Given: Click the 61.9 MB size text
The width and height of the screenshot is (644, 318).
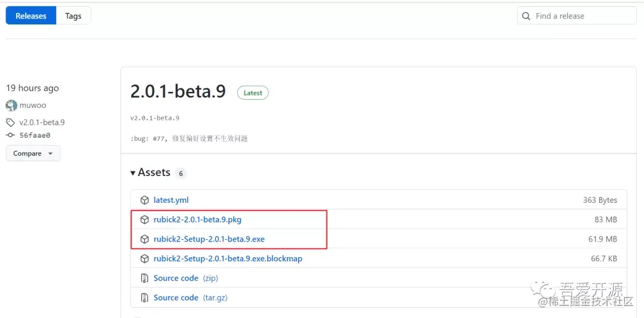Looking at the screenshot, I should pyautogui.click(x=602, y=239).
